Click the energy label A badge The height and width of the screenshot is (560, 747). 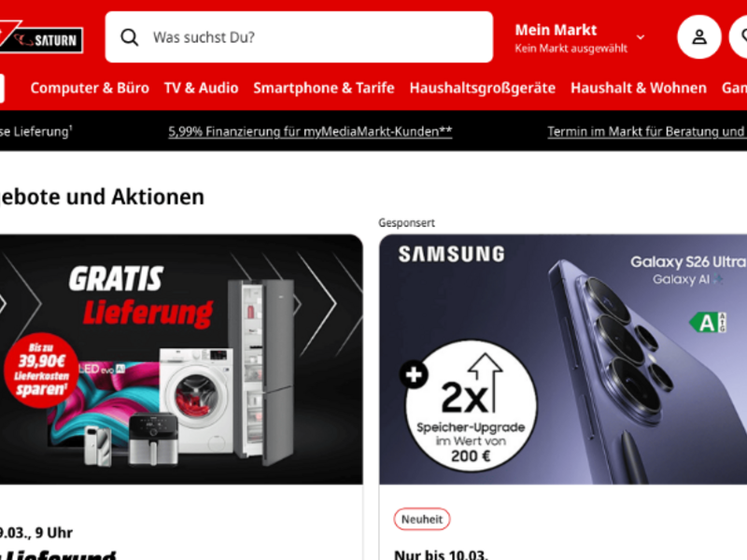pyautogui.click(x=708, y=323)
